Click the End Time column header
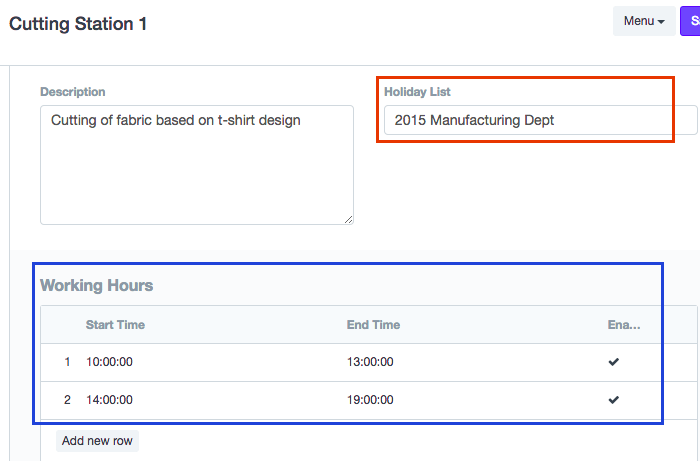Viewport: 700px width, 461px height. tap(373, 325)
